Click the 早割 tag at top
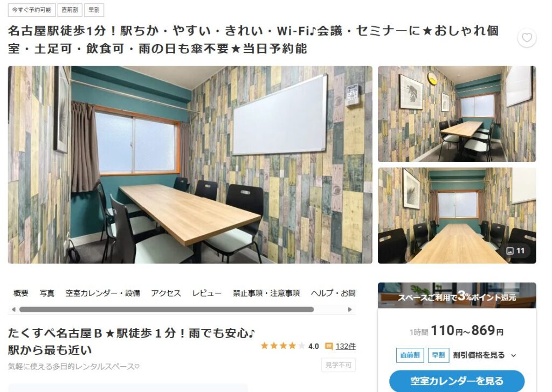Image resolution: width=552 pixels, height=392 pixels. [94, 10]
